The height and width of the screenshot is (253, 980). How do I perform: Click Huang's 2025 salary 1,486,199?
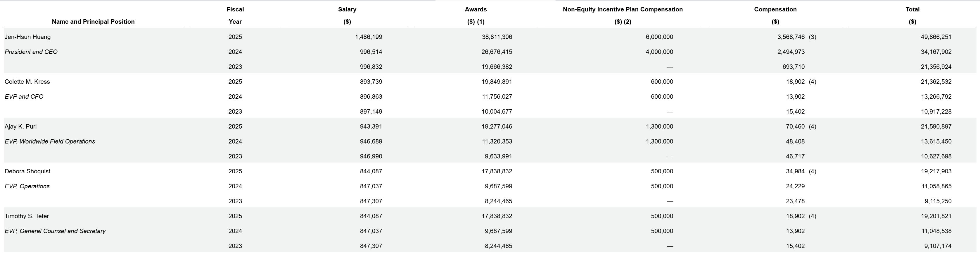pos(368,37)
